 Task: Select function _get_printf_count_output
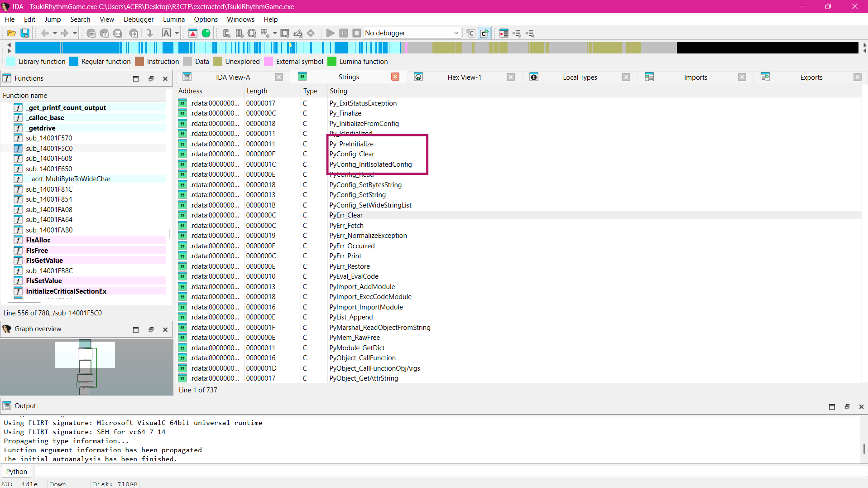click(x=66, y=108)
